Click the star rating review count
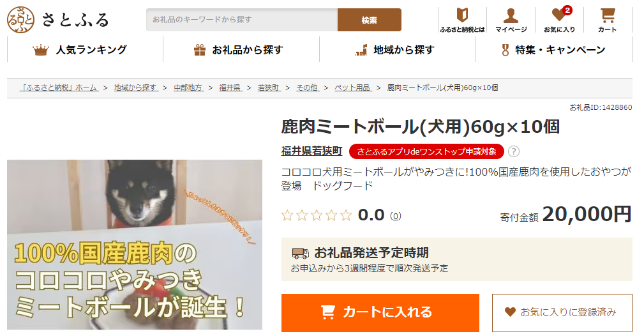This screenshot has width=644, height=336. click(396, 216)
